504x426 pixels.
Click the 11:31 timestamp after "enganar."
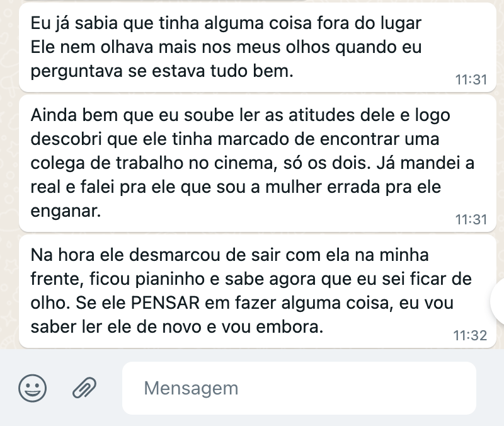click(x=471, y=219)
